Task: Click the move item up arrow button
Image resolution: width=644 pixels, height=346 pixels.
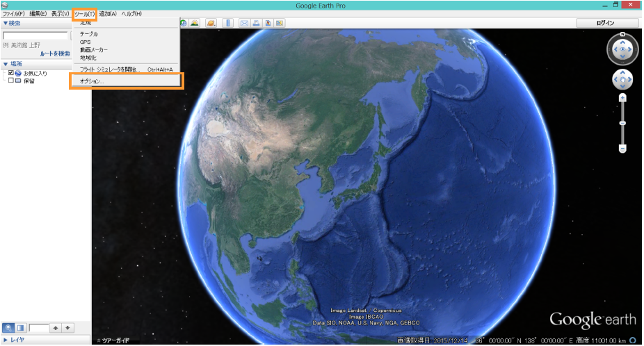Action: [x=56, y=328]
